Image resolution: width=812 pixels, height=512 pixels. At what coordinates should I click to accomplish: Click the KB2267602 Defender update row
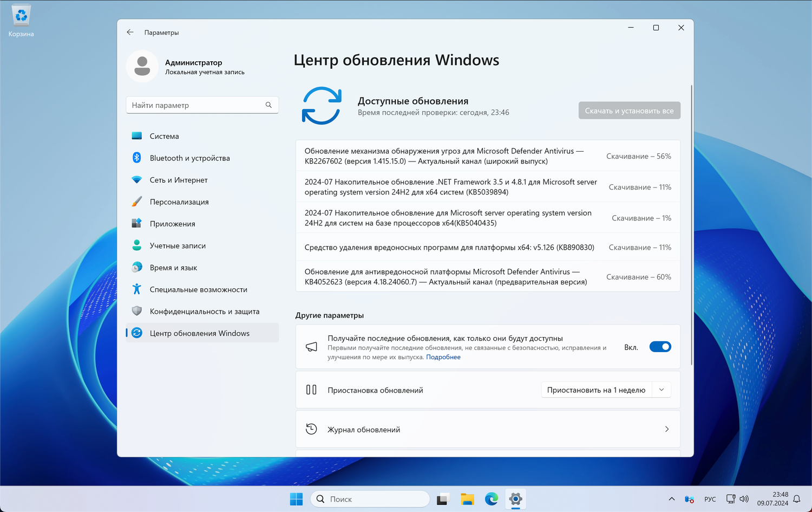(488, 156)
